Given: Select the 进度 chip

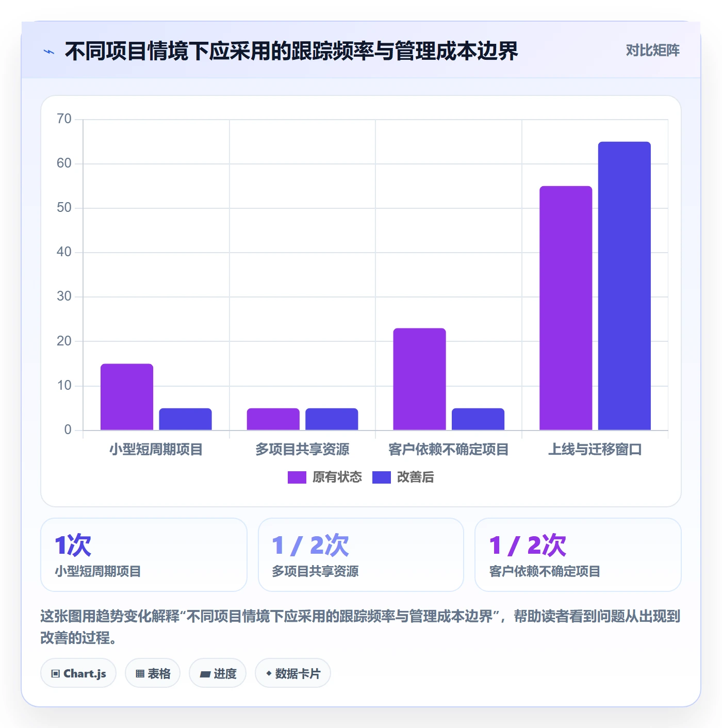Looking at the screenshot, I should tap(218, 673).
